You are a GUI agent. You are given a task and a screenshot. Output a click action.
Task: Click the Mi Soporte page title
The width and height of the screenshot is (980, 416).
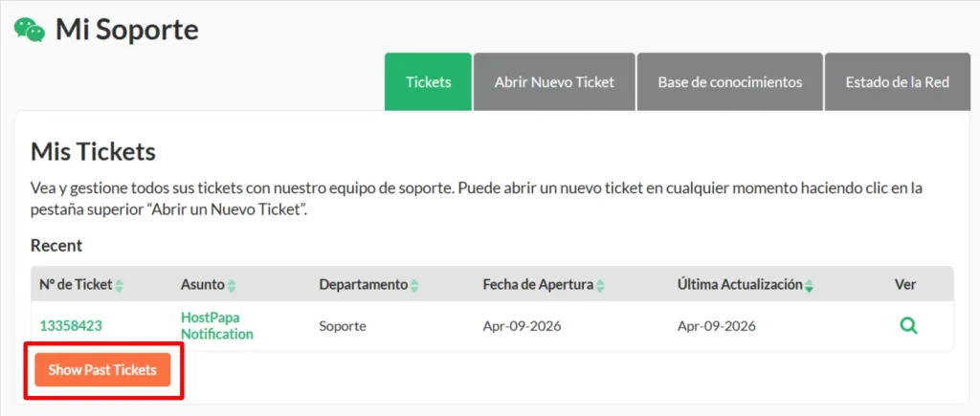pos(126,30)
